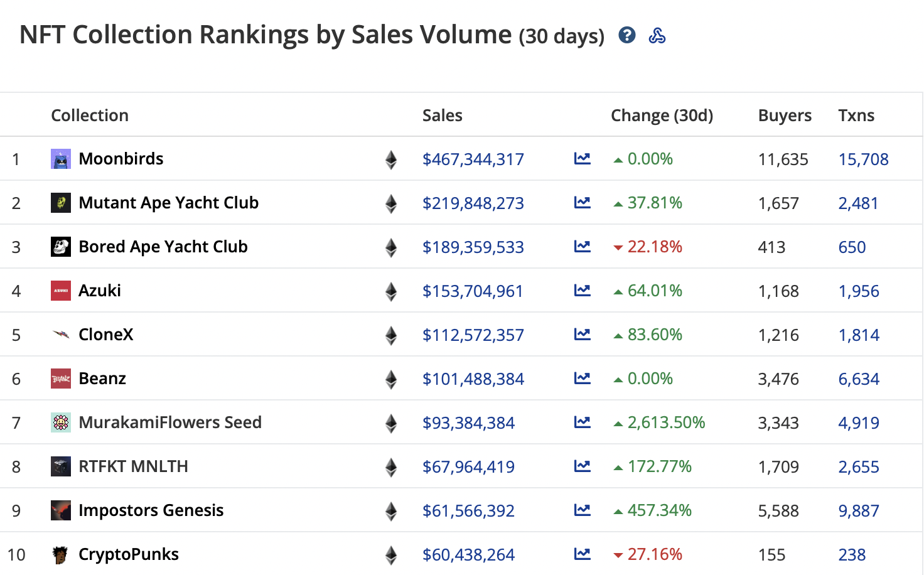Open the webhook icon beside the title
This screenshot has width=924, height=575.
657,35
